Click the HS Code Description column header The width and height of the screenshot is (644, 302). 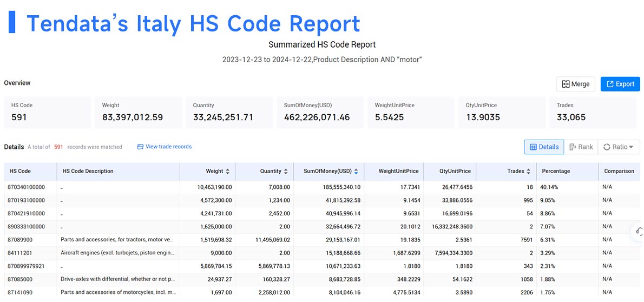coord(119,172)
